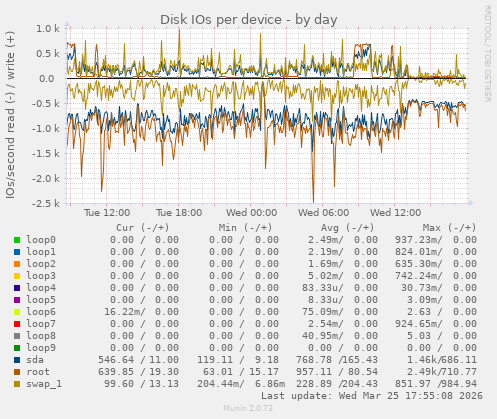Viewport: 497px width, 419px height.
Task: Click the 'loop2' legend label
Action: (41, 264)
